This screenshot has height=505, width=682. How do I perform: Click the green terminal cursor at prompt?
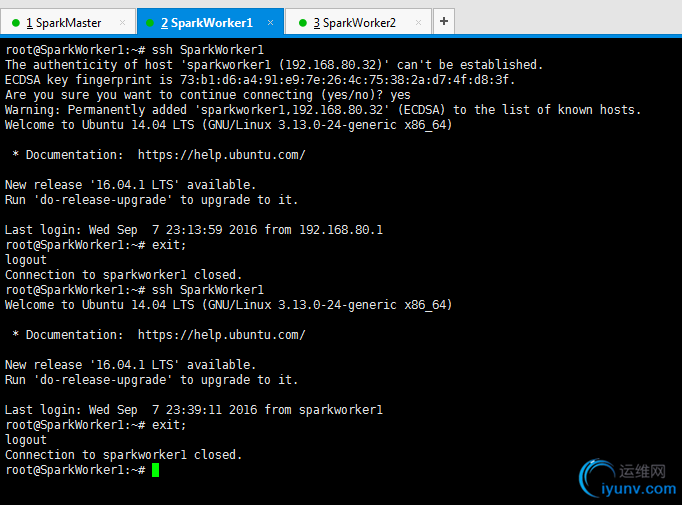click(155, 470)
